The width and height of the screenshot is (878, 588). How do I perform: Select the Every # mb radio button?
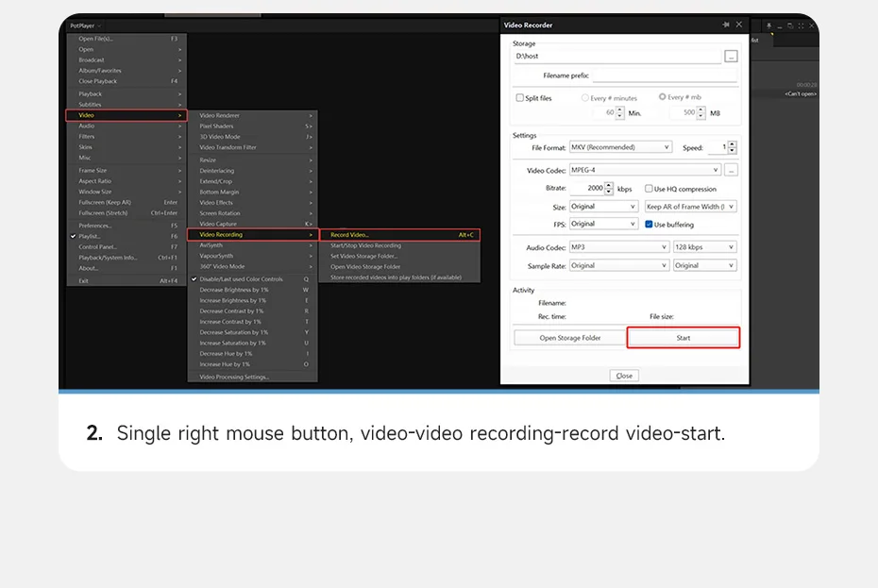663,97
